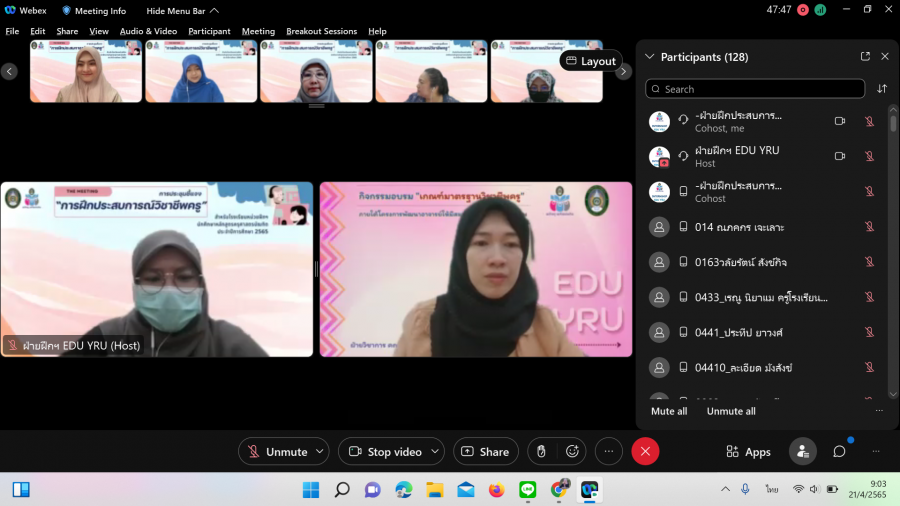Open the Breakout Sessions menu
This screenshot has width=900, height=506.
[321, 31]
